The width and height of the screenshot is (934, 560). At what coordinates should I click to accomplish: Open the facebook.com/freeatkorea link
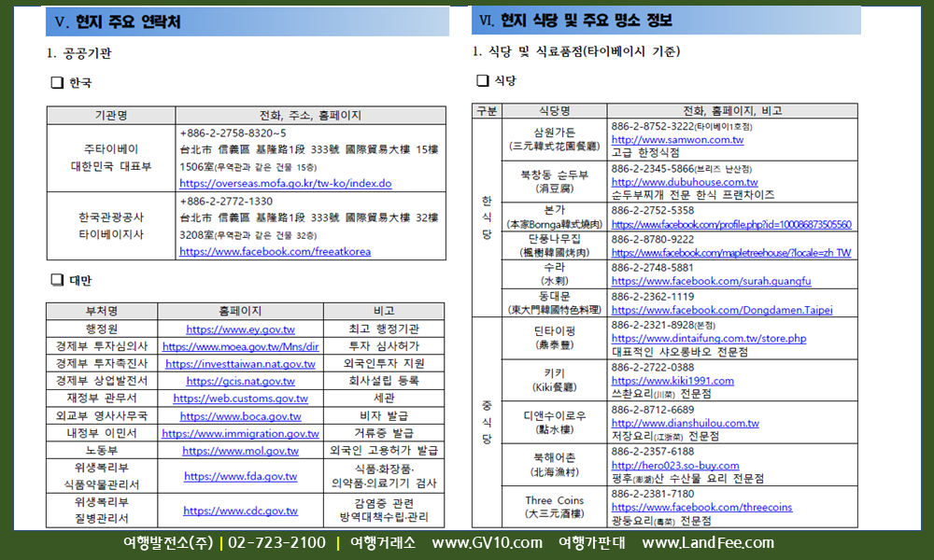pos(276,252)
